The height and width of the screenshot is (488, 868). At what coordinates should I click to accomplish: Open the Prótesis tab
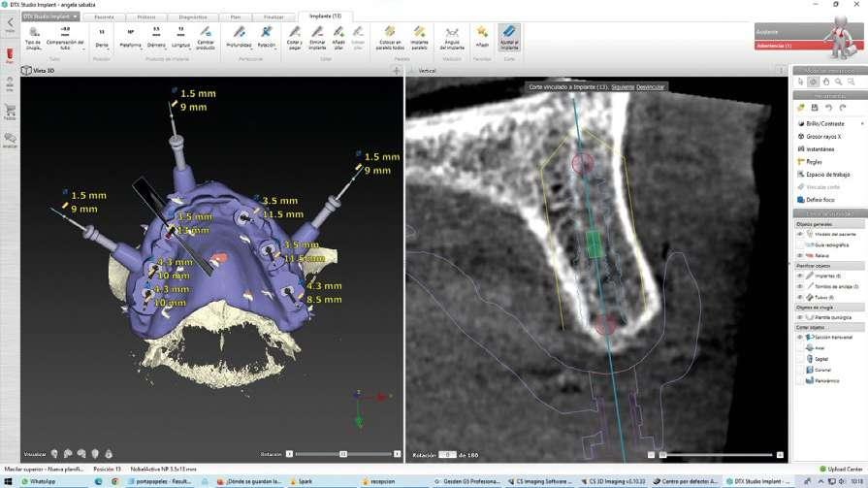point(145,16)
